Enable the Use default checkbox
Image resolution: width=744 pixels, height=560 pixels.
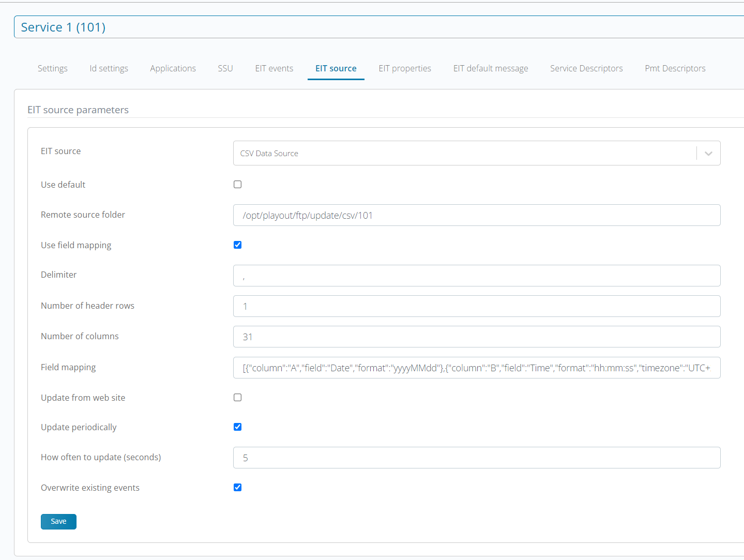[x=238, y=185]
